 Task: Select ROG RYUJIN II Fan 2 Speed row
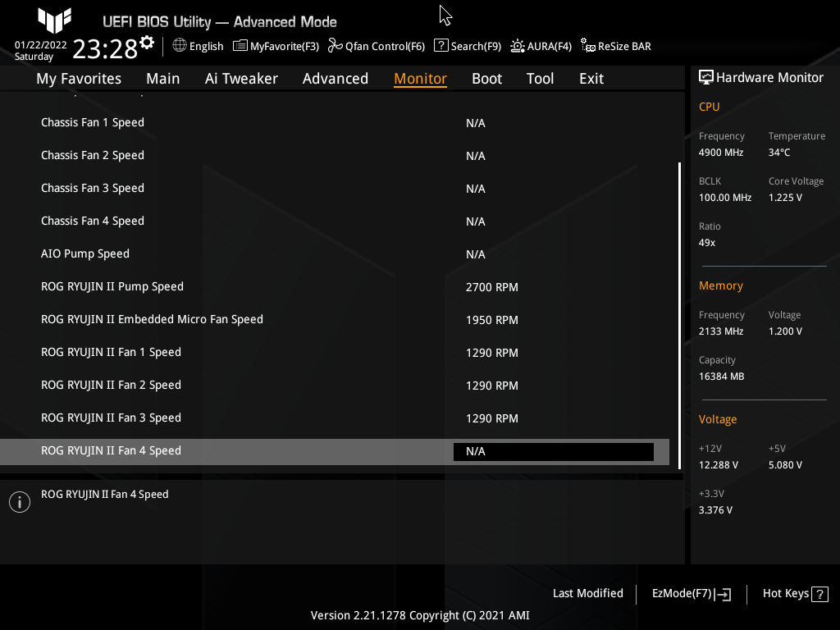335,386
